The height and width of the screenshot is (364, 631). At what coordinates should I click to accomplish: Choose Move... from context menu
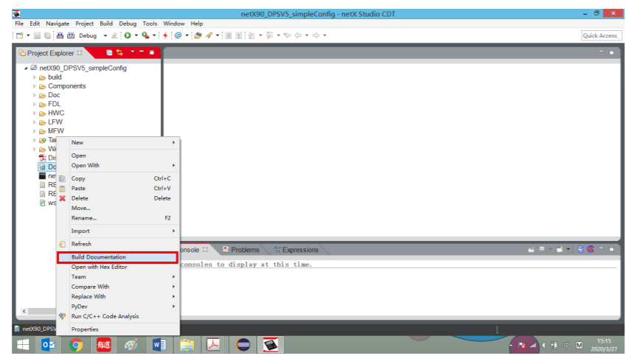pos(118,209)
